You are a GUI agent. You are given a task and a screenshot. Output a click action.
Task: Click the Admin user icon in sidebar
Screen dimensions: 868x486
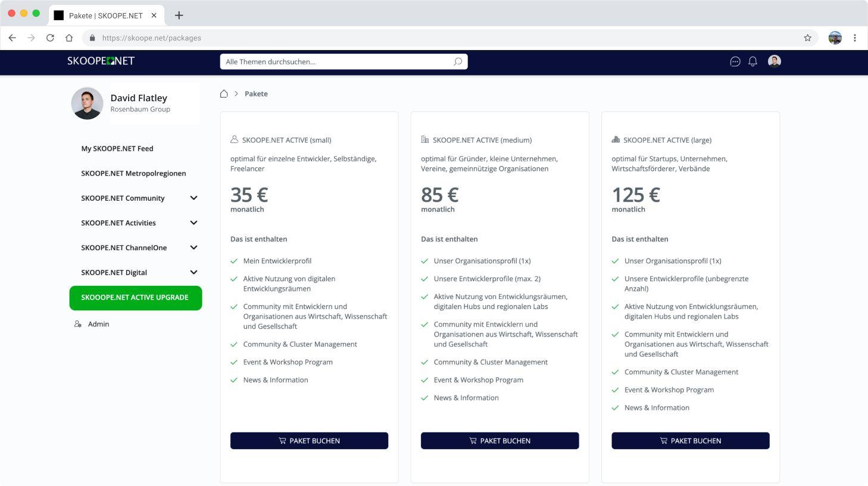[x=77, y=324]
